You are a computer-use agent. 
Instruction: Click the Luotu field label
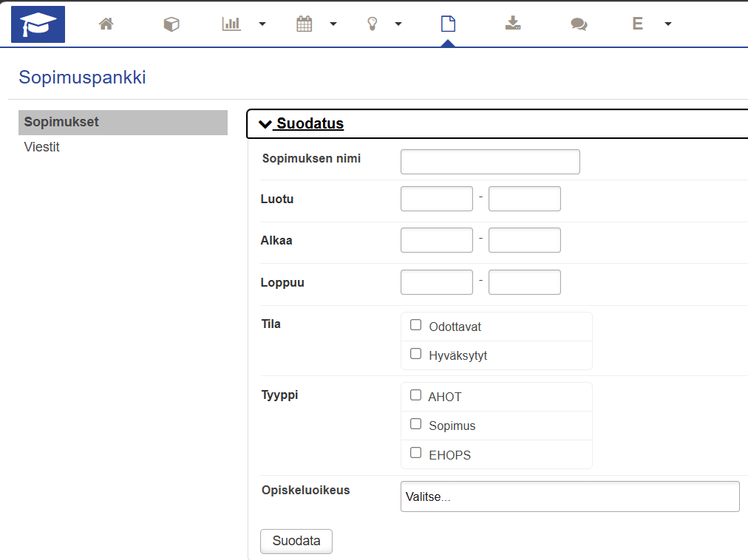(277, 199)
